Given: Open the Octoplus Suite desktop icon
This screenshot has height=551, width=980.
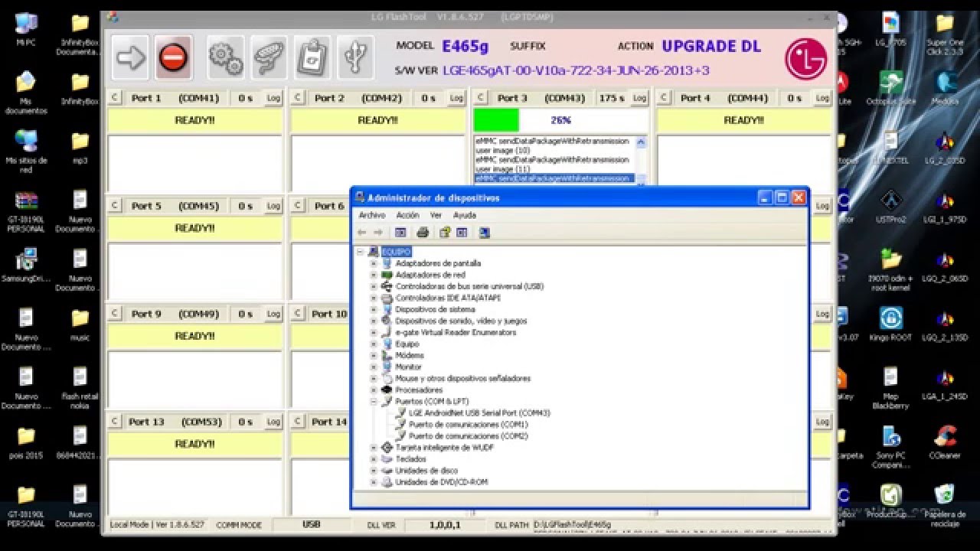Looking at the screenshot, I should 890,88.
